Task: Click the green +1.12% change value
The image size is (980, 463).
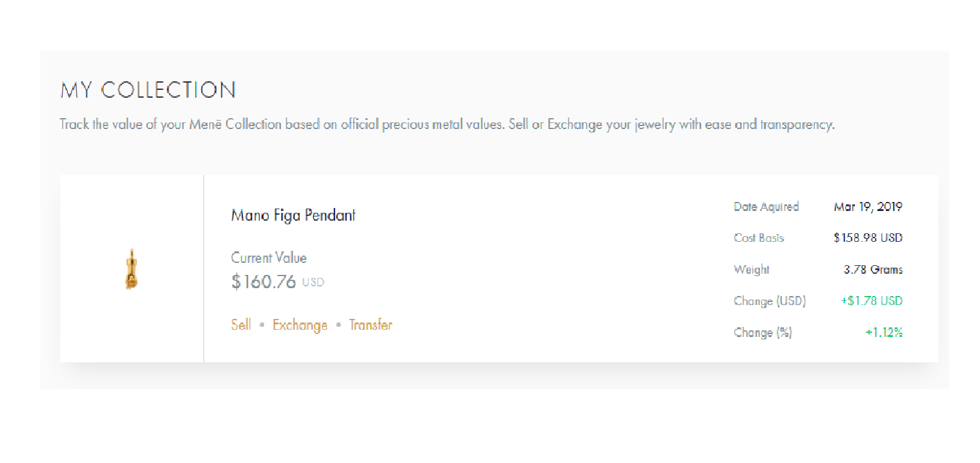Action: coord(884,332)
